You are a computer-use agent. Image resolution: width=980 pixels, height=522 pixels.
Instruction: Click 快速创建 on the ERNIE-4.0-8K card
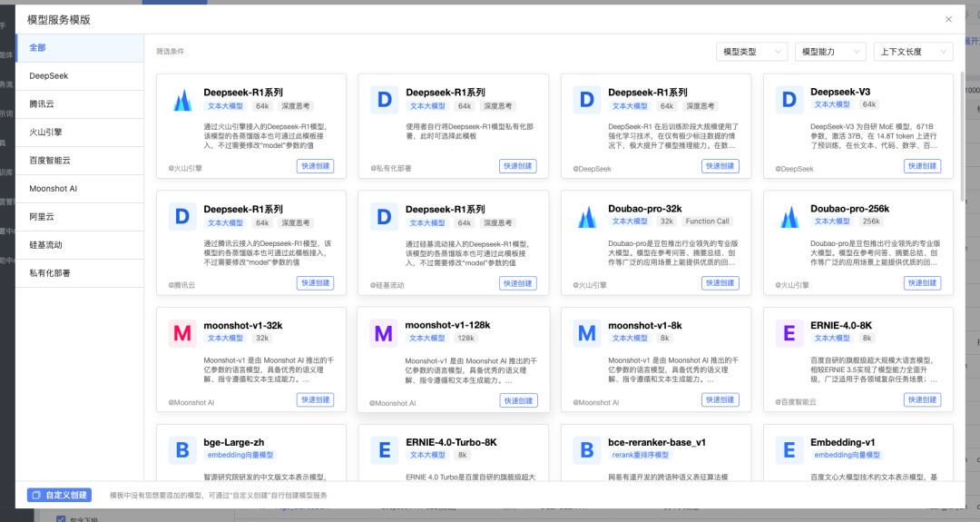pos(923,400)
